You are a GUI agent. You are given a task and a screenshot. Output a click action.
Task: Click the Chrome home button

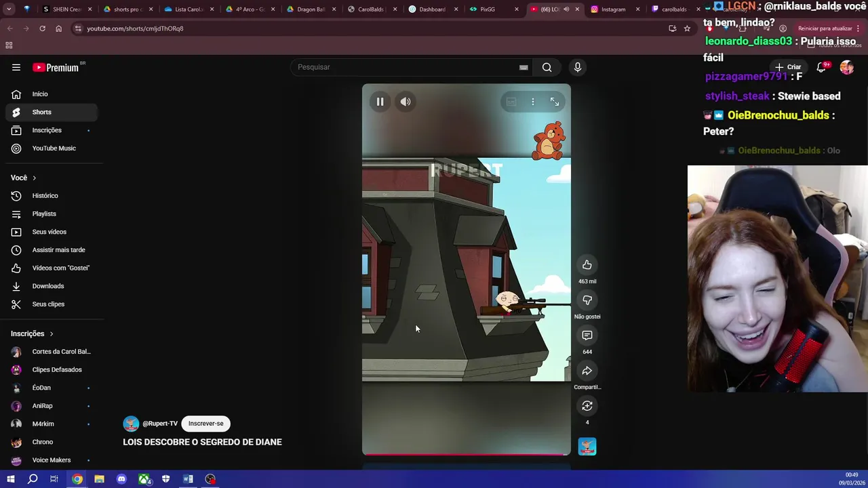click(58, 28)
